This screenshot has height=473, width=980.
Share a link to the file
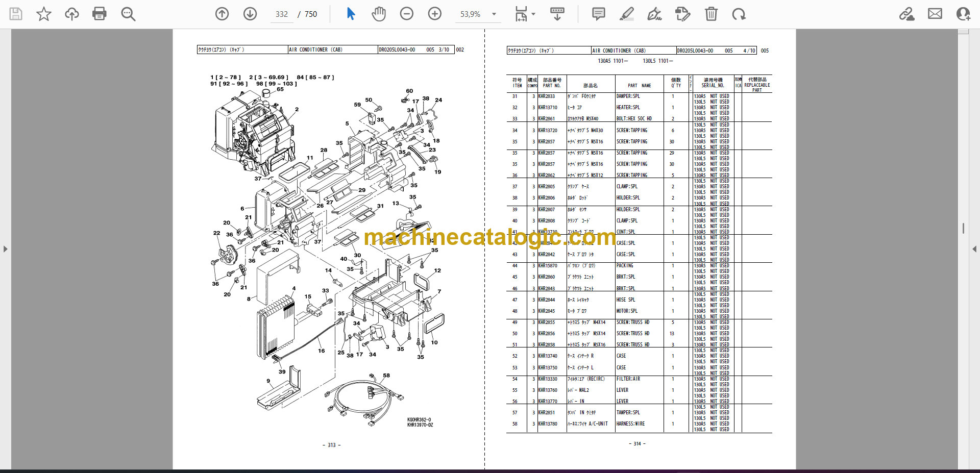tap(906, 14)
